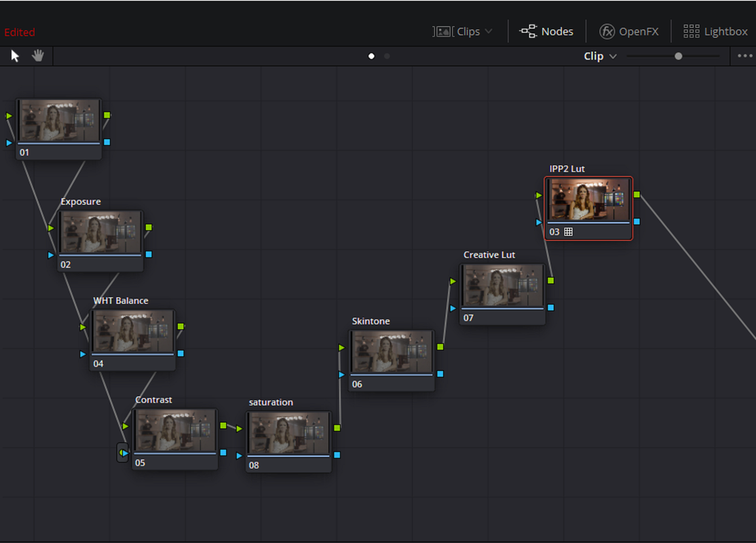Screen dimensions: 756x543
Task: Click the LUT grid icon on node 03
Action: 569,232
